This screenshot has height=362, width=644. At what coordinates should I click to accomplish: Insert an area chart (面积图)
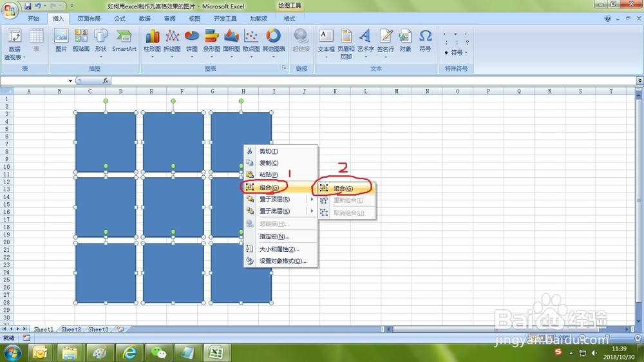coord(231,43)
